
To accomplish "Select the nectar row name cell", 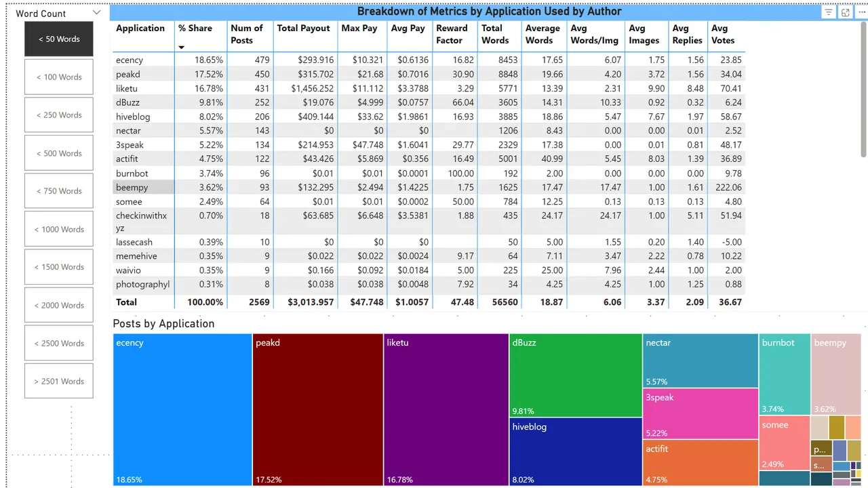I will pos(143,131).
